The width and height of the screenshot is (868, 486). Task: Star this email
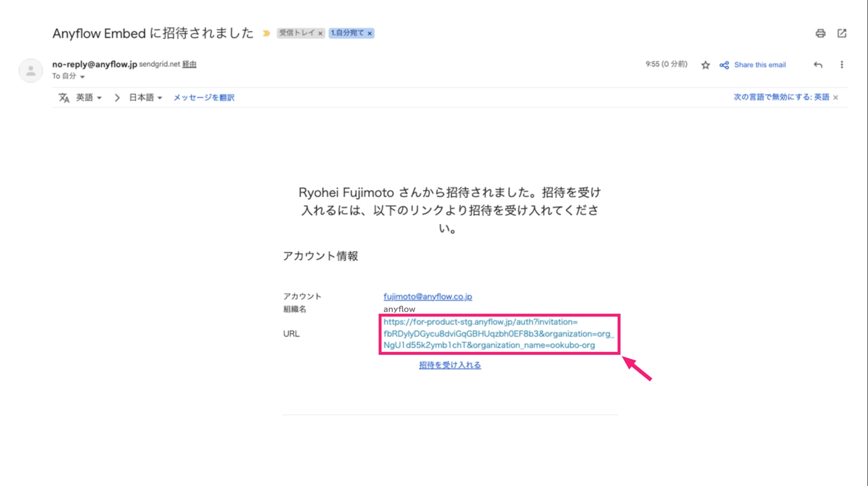coord(705,65)
